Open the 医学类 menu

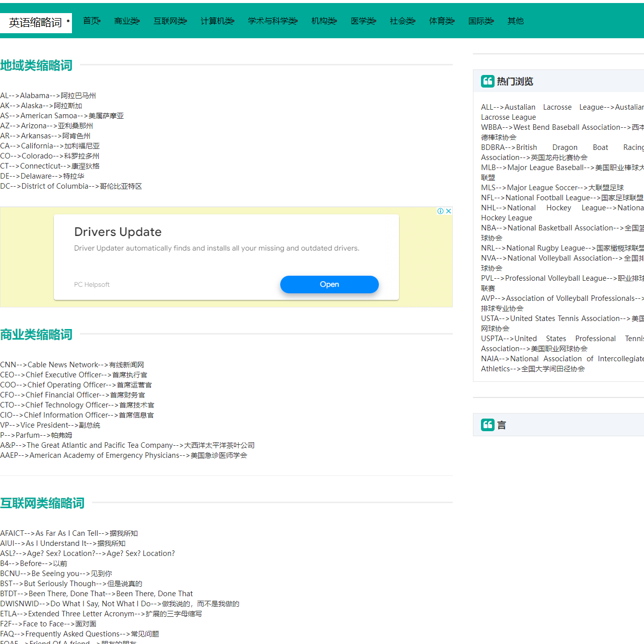coord(363,21)
